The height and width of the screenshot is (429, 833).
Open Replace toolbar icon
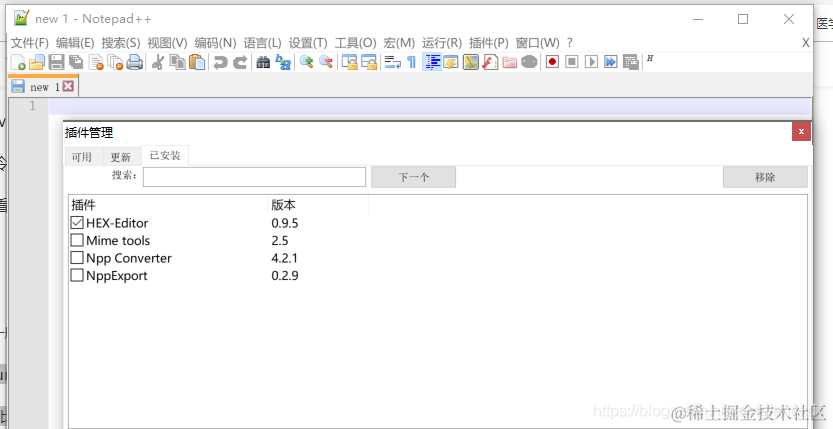(283, 62)
